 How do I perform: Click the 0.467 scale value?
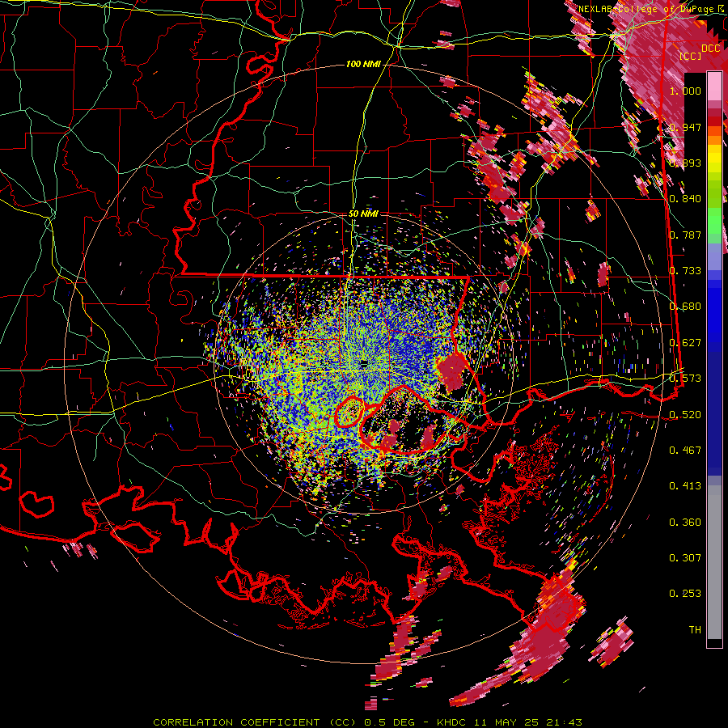coord(685,450)
